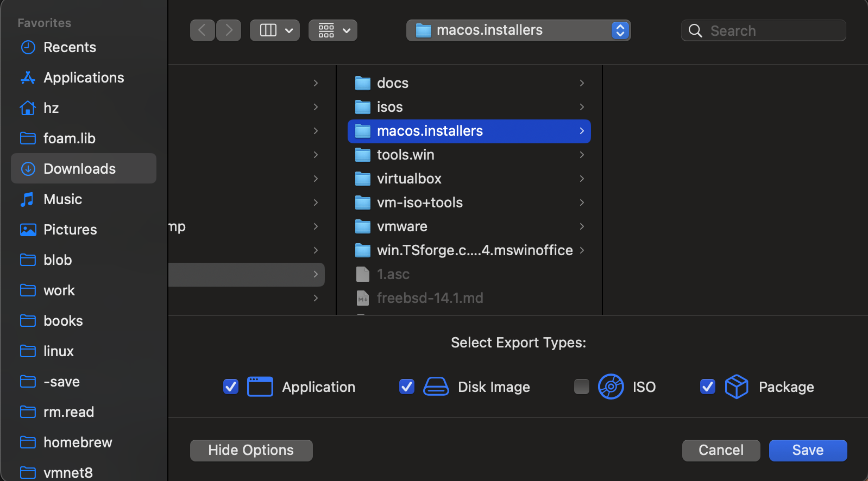Uncheck the Package export checkbox
868x481 pixels.
(707, 387)
